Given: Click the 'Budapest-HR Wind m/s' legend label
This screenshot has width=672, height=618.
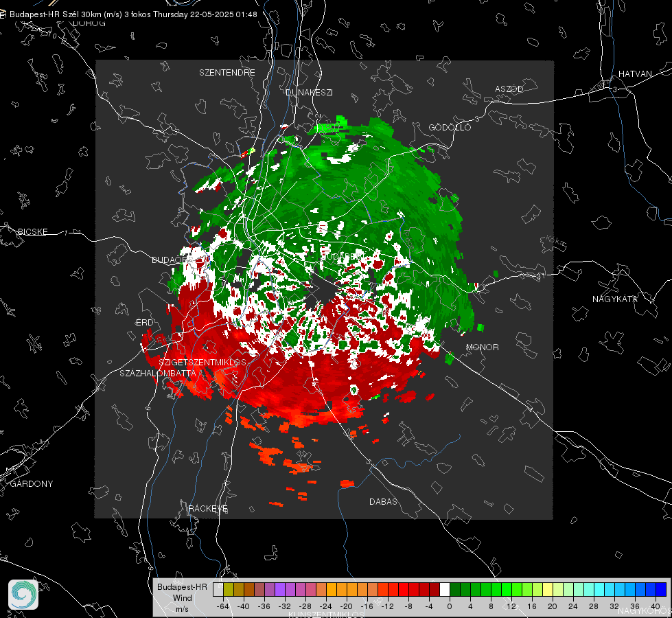Looking at the screenshot, I should click(182, 597).
